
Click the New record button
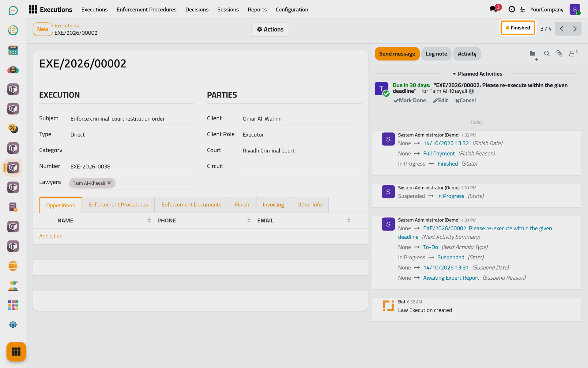(x=43, y=29)
